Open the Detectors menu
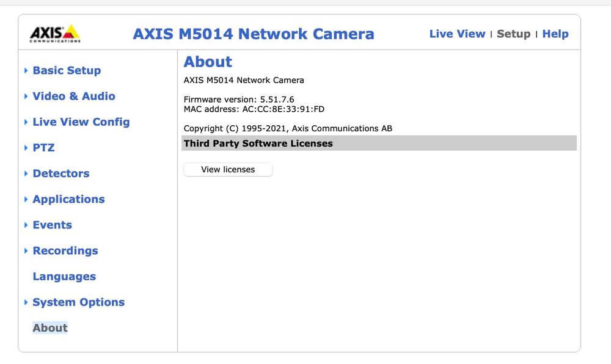Screen dimensions: 611x364 click(x=60, y=173)
